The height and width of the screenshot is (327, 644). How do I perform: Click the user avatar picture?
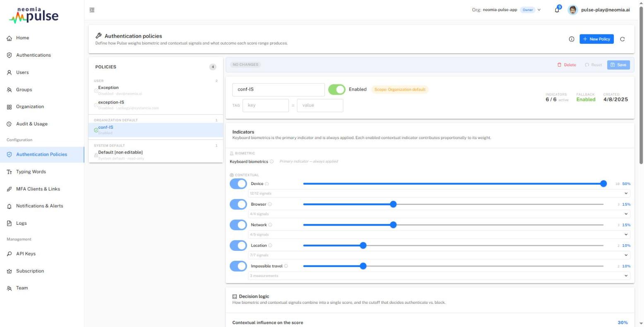573,10
